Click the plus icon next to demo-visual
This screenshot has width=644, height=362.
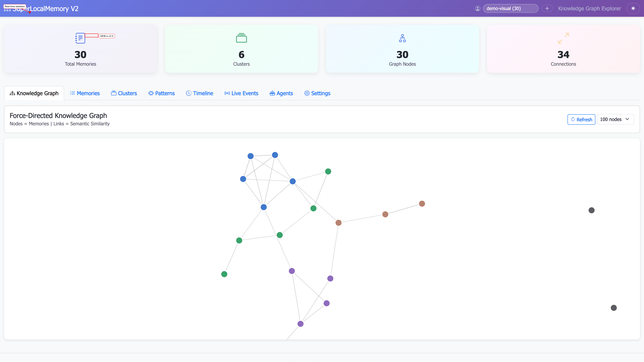547,8
